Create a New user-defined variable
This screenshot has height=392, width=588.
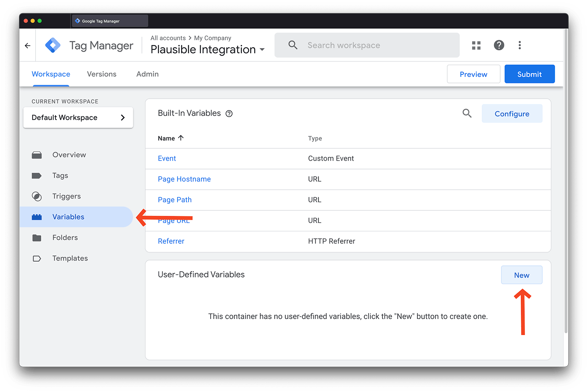click(521, 275)
